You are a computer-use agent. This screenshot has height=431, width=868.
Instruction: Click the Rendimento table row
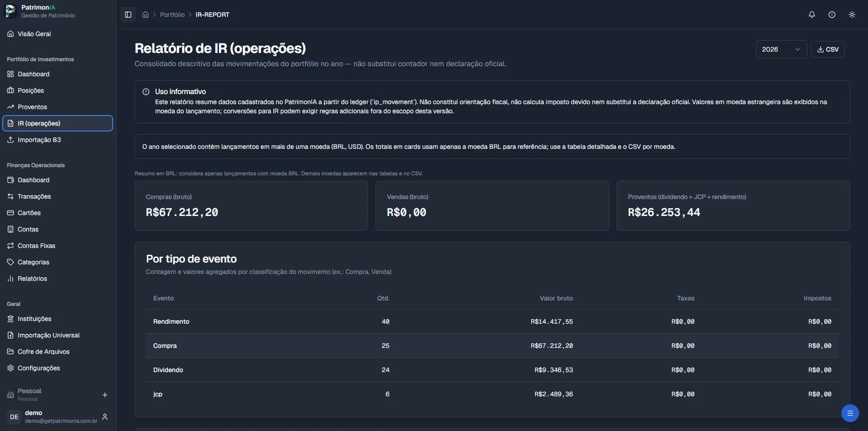(492, 321)
